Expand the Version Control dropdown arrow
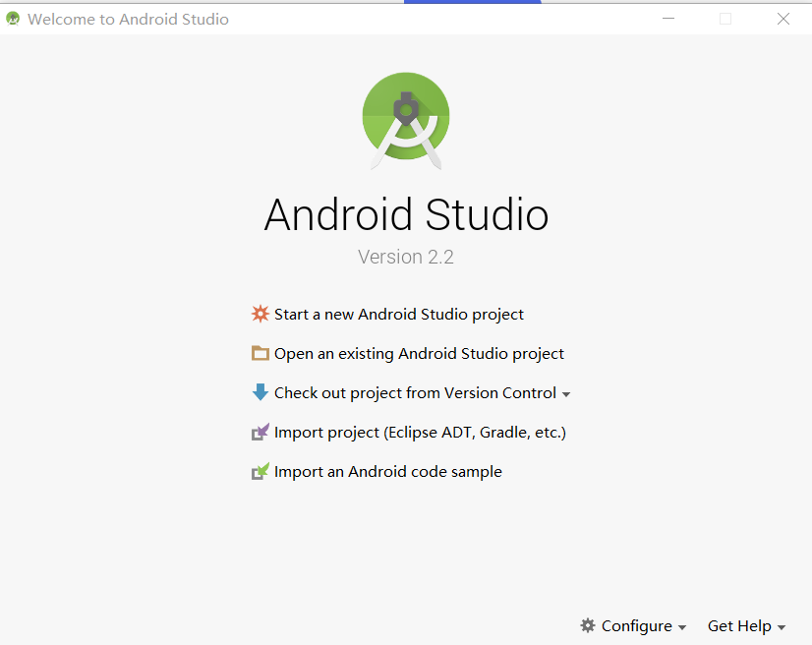This screenshot has width=812, height=645. tap(566, 394)
